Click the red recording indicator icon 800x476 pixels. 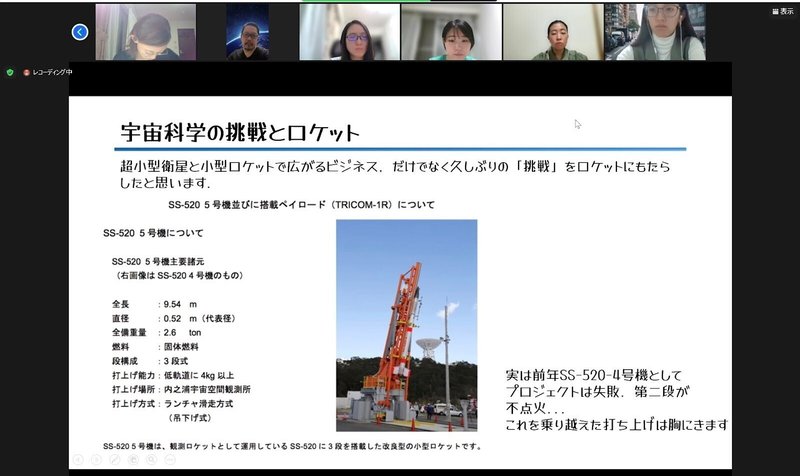(x=27, y=72)
